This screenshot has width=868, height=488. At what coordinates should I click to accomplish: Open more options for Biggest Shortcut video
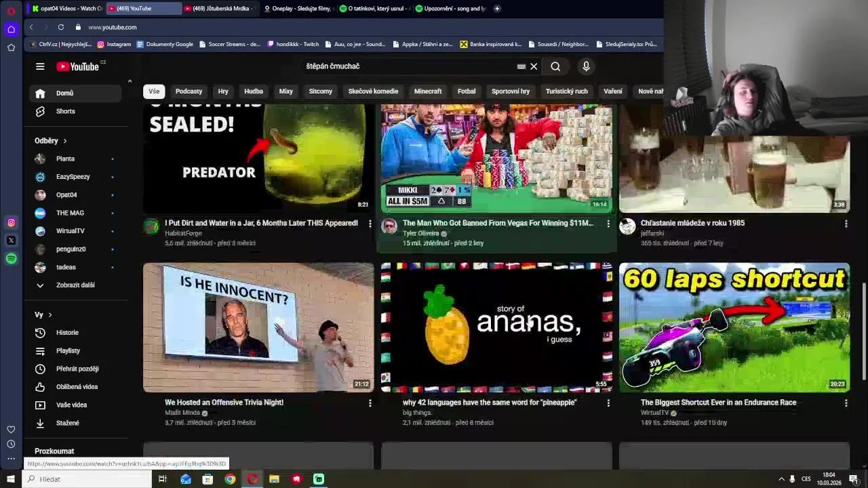click(846, 403)
